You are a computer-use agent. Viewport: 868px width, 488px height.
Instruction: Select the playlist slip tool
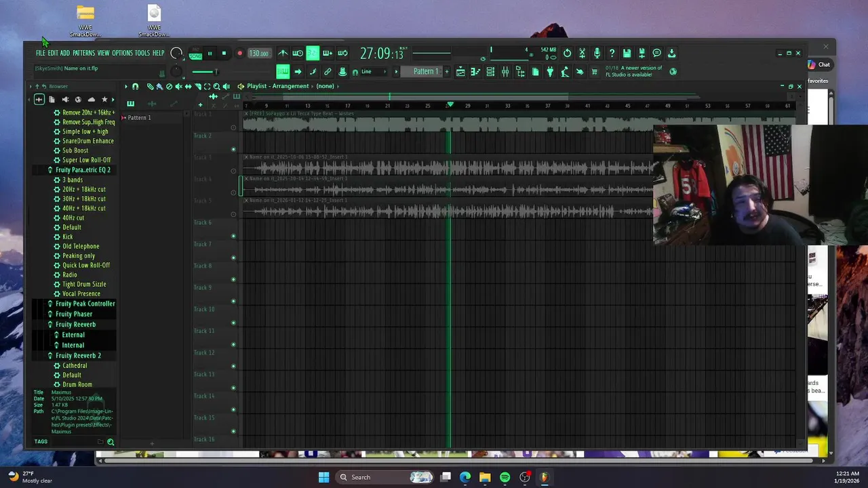click(189, 86)
